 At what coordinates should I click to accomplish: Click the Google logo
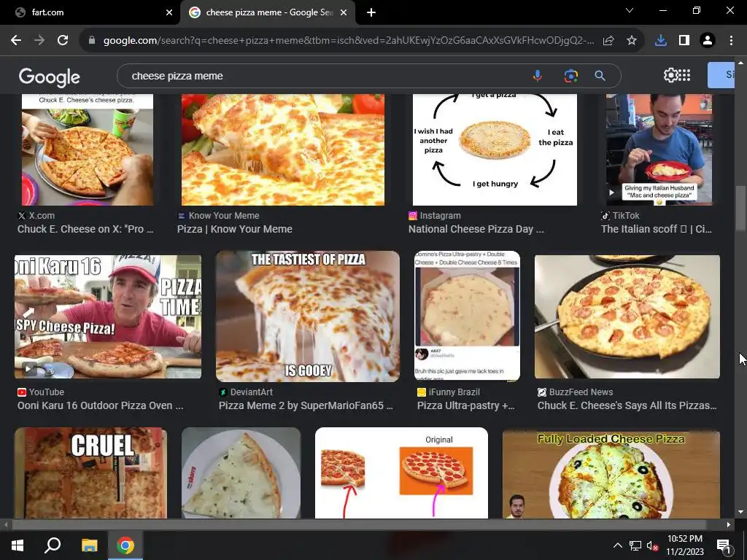(50, 77)
